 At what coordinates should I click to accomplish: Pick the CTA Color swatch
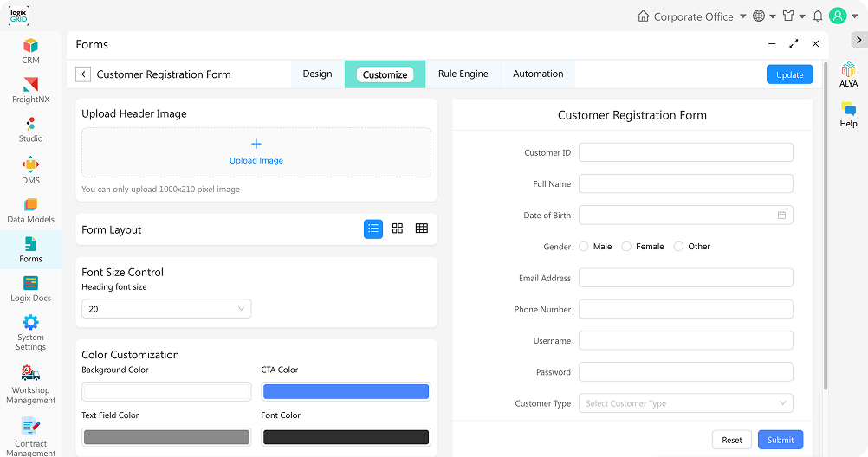coord(346,392)
